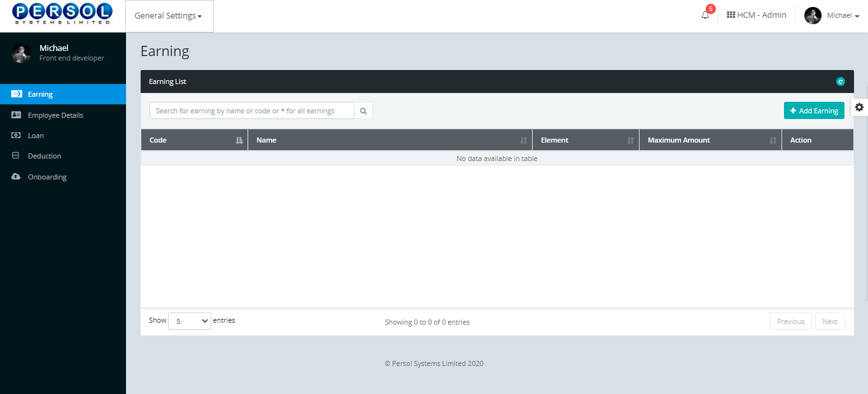Open the Loan sidebar menu item
The image size is (868, 394).
point(63,136)
